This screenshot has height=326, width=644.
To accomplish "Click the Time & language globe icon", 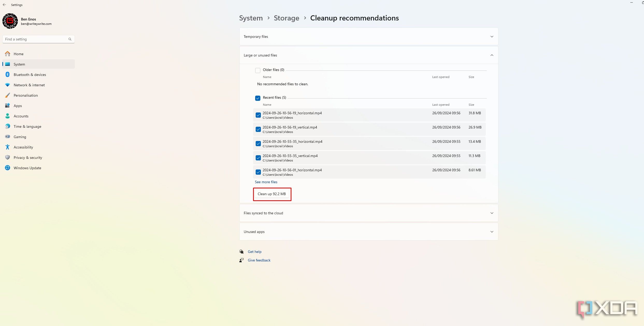I will coord(8,126).
